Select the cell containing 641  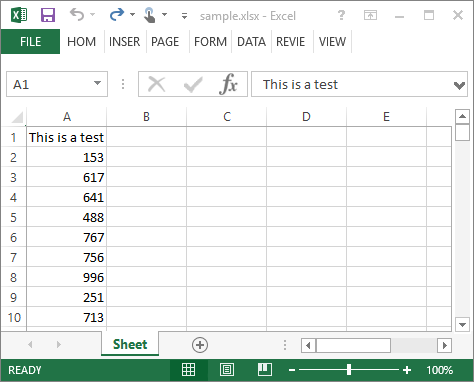pos(67,197)
